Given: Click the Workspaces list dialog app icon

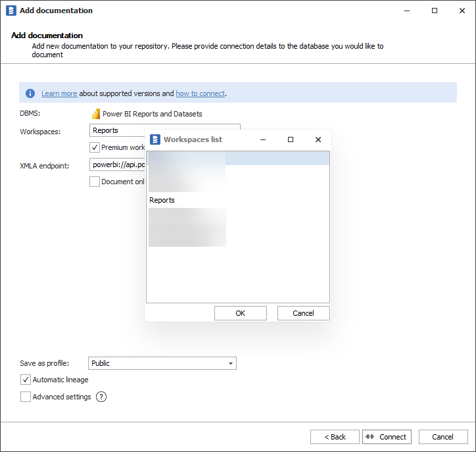Looking at the screenshot, I should (155, 139).
